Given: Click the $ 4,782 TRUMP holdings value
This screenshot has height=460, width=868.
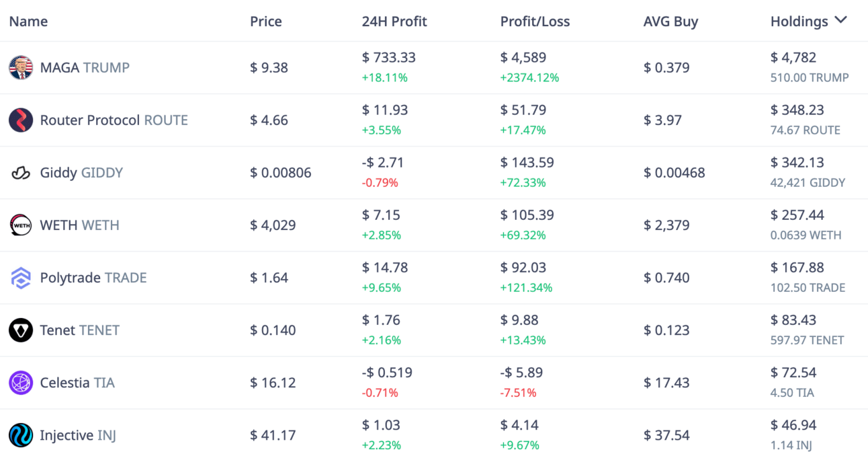Looking at the screenshot, I should (793, 58).
